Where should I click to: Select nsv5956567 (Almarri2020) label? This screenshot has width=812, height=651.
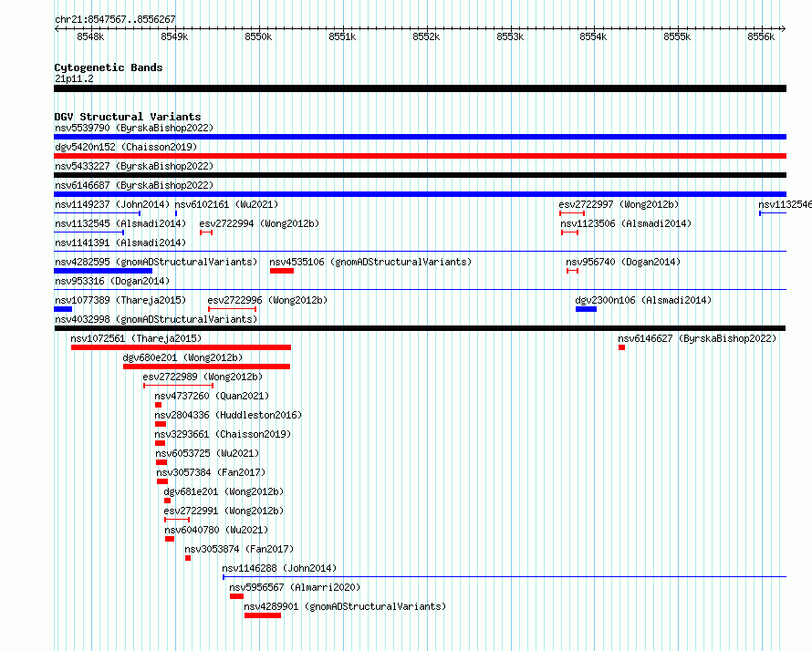(295, 587)
